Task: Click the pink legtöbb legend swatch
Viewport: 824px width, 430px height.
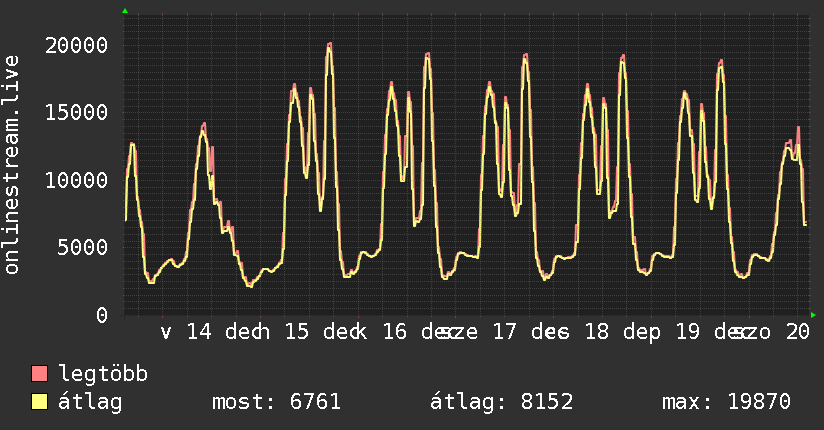Action: coord(39,373)
